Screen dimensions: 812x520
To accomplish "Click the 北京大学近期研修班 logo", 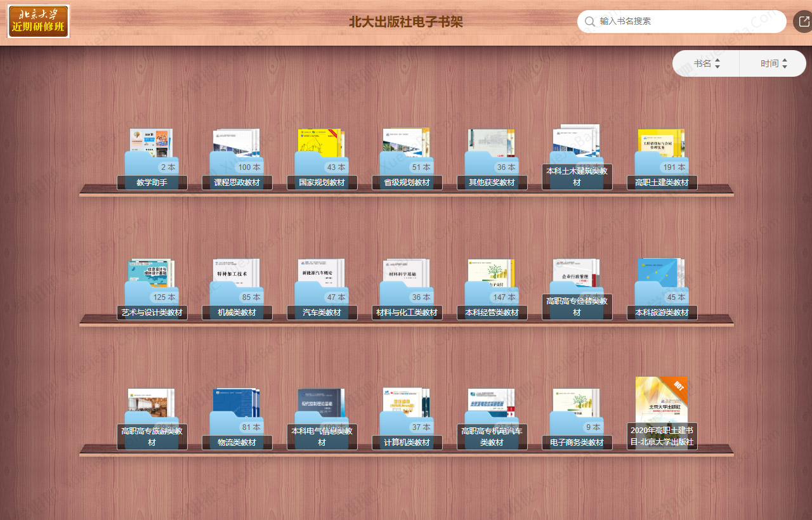I will [x=39, y=22].
